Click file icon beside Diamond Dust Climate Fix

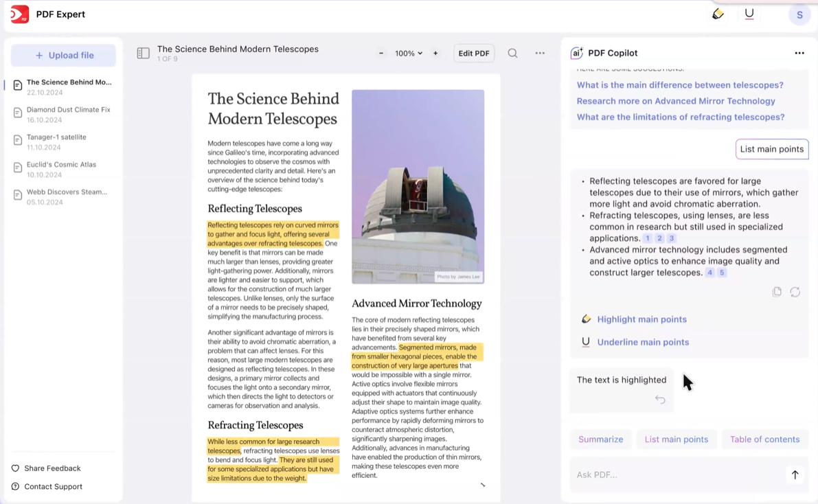tap(18, 113)
